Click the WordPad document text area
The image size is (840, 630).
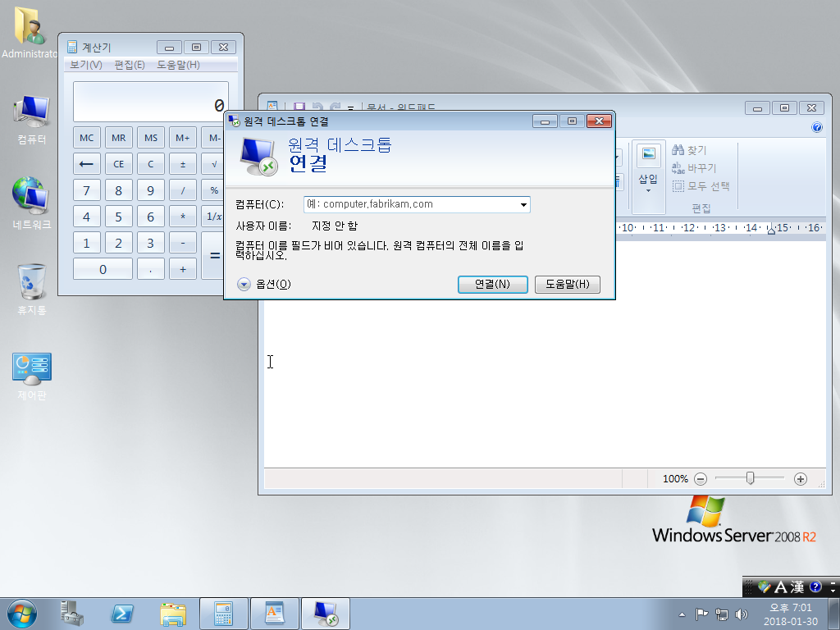[x=545, y=383]
